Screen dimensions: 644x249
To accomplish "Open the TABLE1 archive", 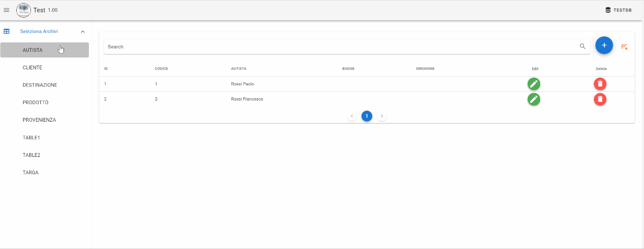I will click(x=45, y=138).
